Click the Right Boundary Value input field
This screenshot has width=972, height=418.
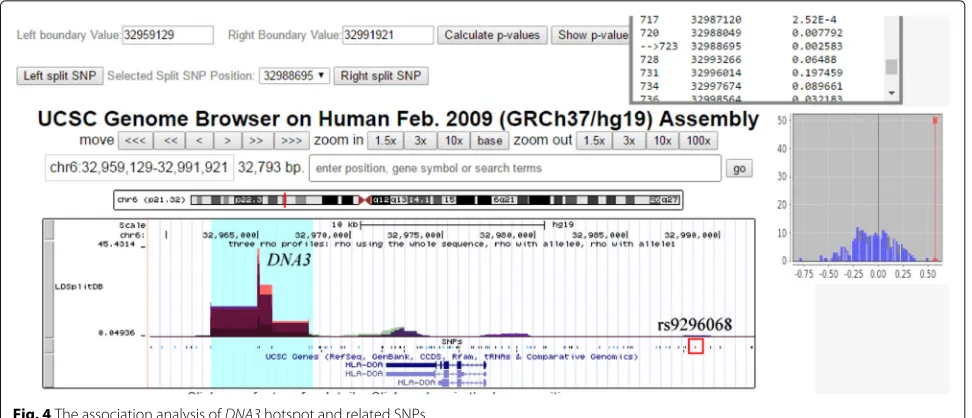pyautogui.click(x=388, y=35)
